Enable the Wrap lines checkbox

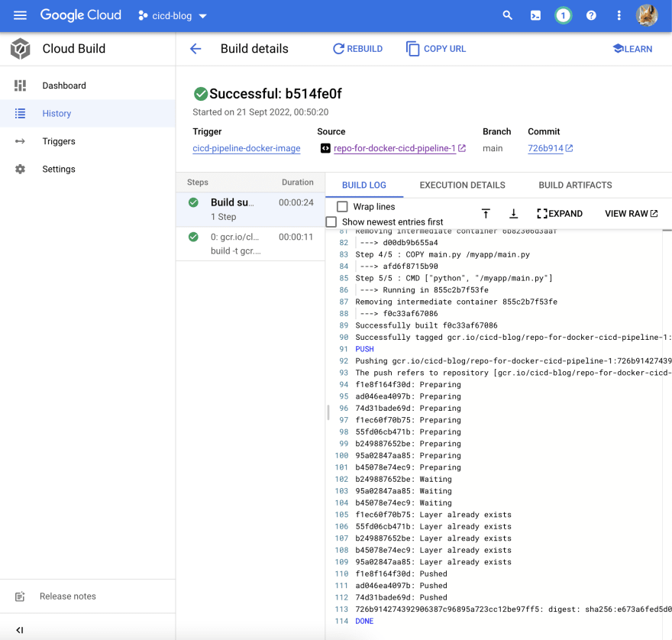tap(342, 207)
